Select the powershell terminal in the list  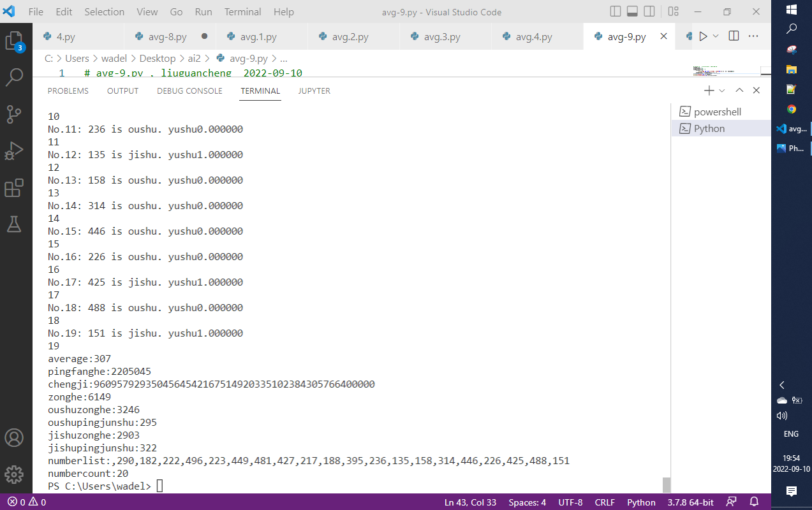pos(717,112)
